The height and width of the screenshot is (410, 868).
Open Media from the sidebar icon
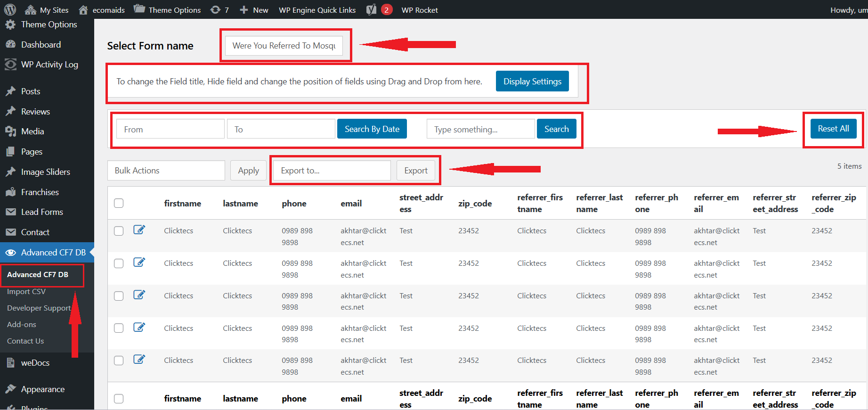tap(10, 131)
